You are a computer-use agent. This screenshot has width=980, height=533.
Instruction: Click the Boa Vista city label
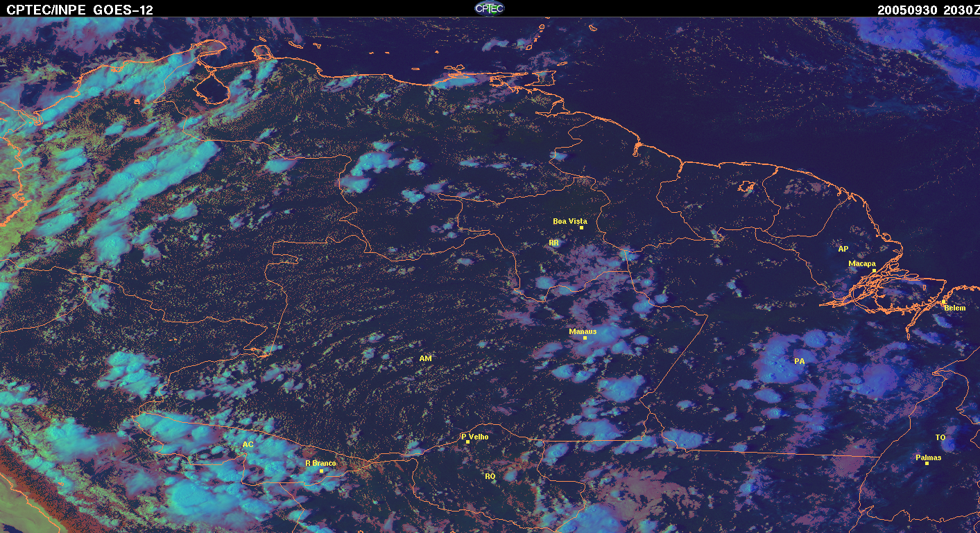coord(569,221)
